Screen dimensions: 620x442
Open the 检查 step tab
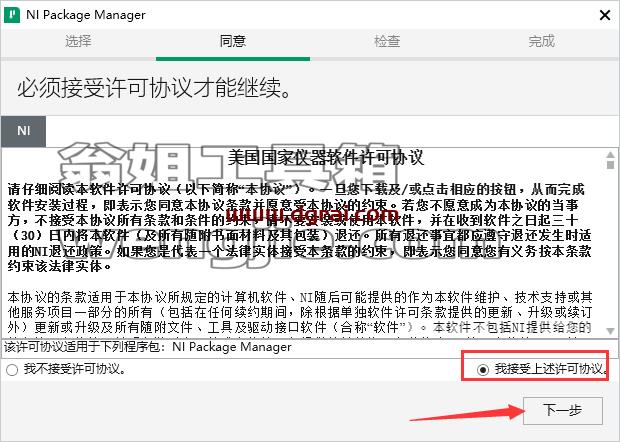387,41
